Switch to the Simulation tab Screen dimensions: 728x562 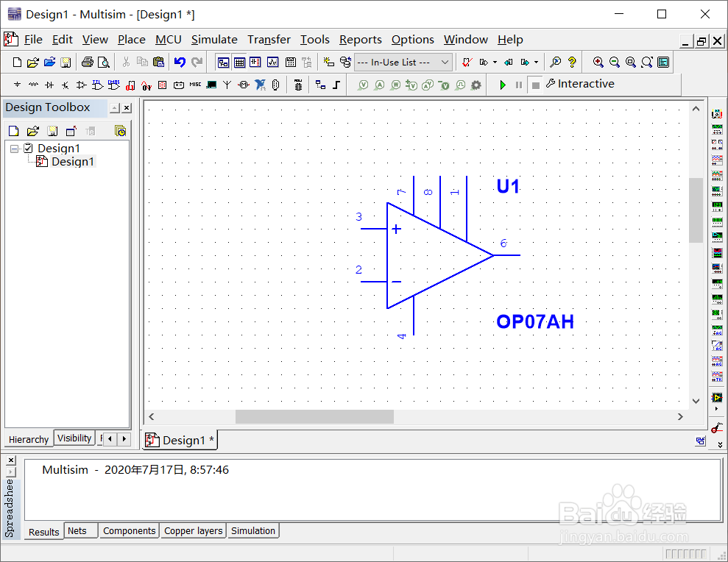click(x=253, y=530)
